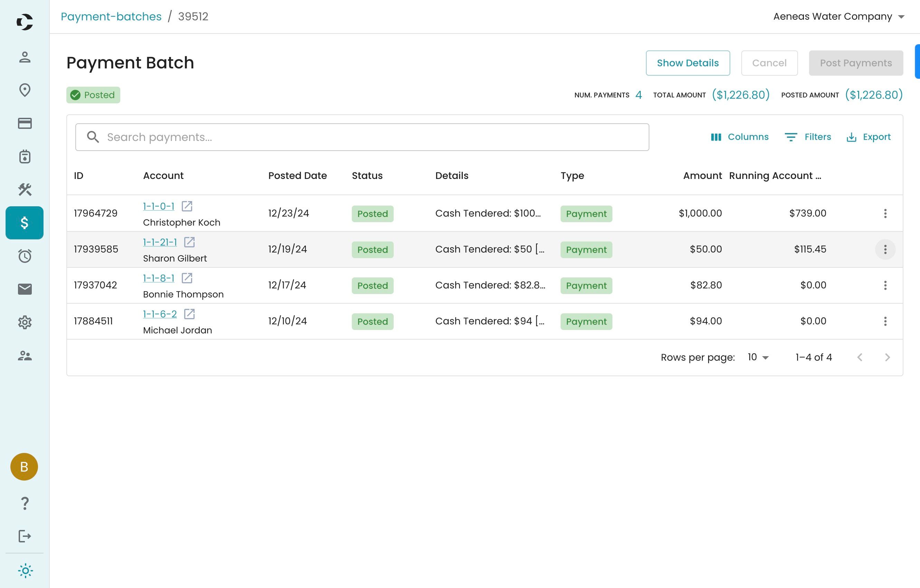
Task: Open the Filters panel
Action: (808, 137)
